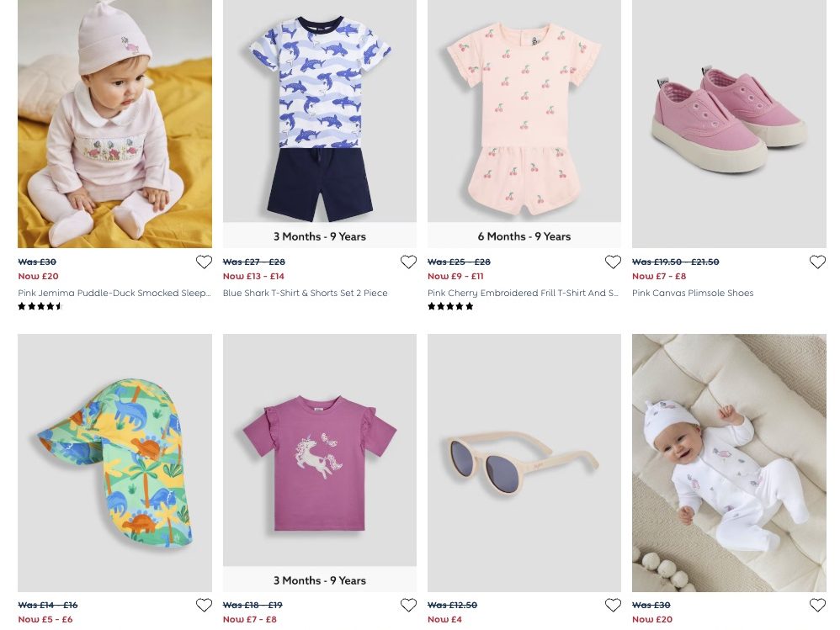Image resolution: width=840 pixels, height=630 pixels.
Task: View the dinosaur sun hat image
Action: (114, 463)
